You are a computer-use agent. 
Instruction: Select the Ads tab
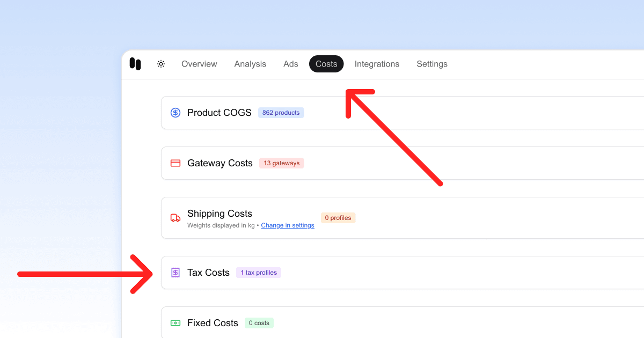tap(290, 64)
